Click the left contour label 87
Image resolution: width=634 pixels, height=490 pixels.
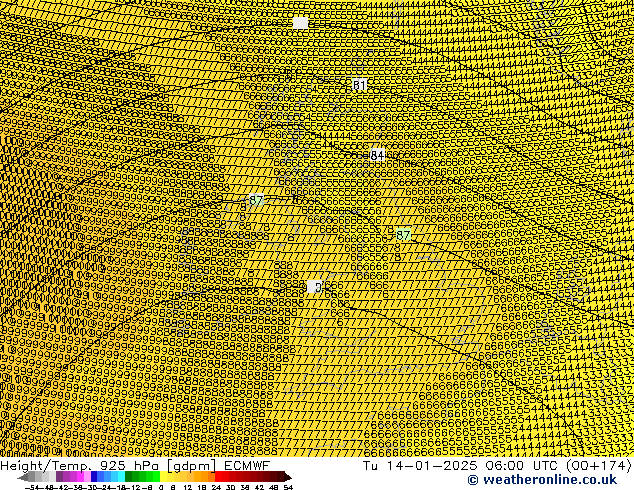(256, 200)
